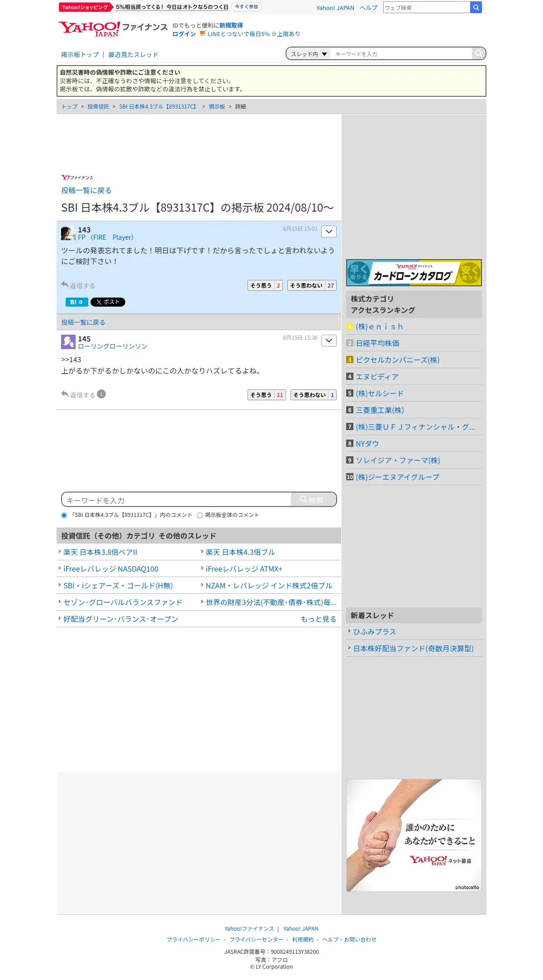Click the Hatena B! bookmark button
The height and width of the screenshot is (980, 543).
point(76,302)
